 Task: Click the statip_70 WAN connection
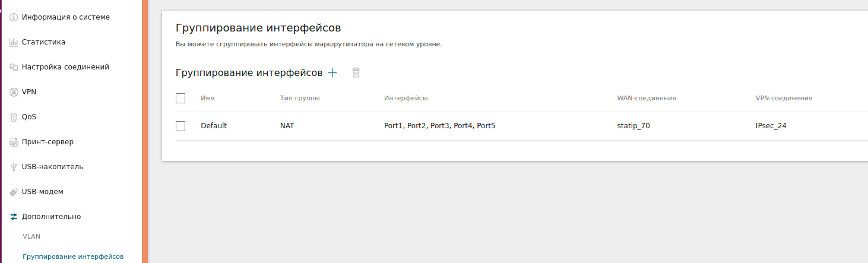633,126
